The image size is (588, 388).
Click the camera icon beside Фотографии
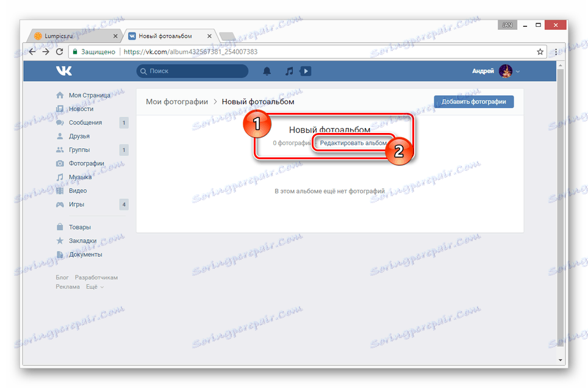point(60,163)
